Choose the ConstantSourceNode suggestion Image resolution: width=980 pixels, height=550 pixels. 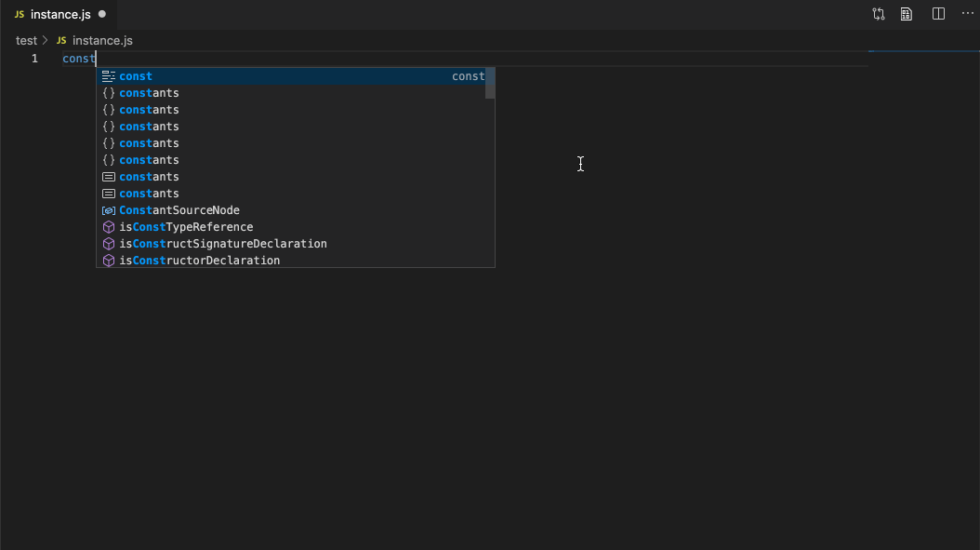coord(291,210)
